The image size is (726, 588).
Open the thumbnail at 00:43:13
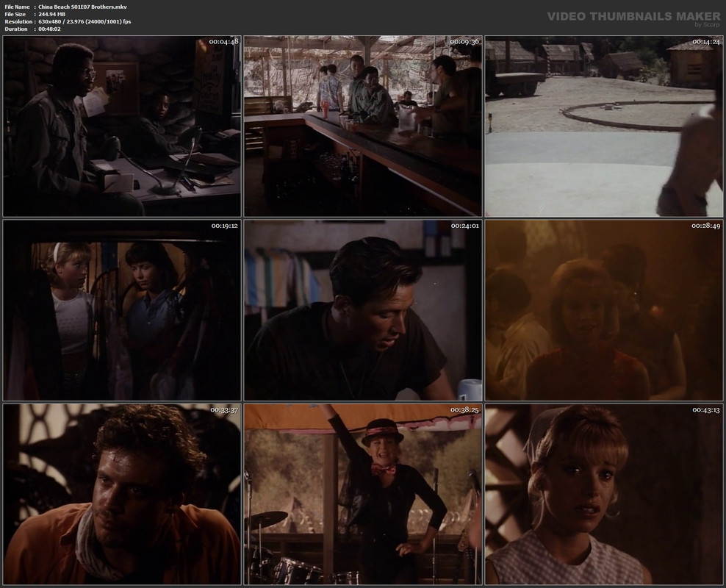(x=604, y=494)
